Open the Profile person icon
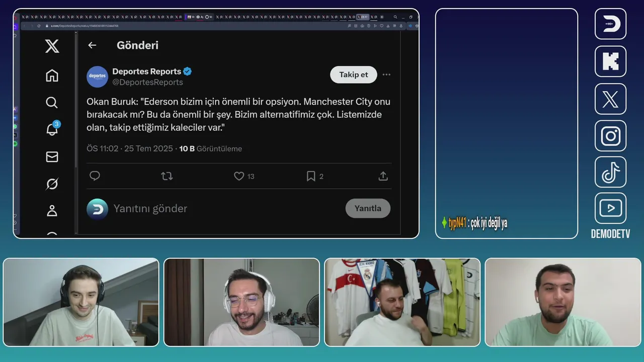Viewport: 644px width, 362px height. 52,211
